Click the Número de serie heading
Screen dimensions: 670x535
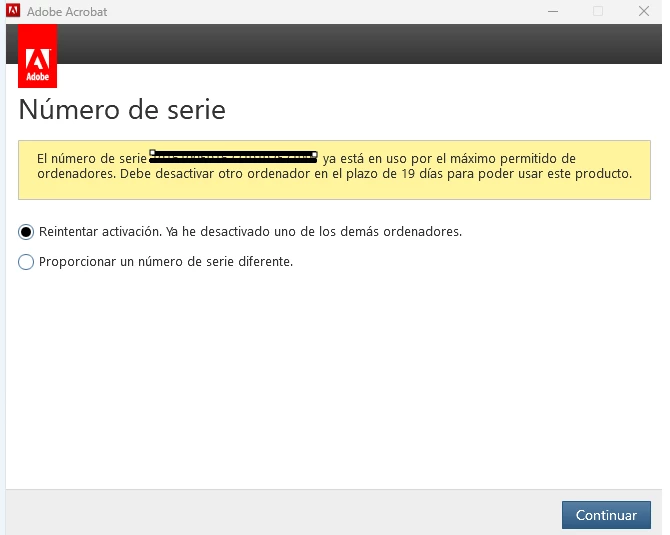pos(122,109)
